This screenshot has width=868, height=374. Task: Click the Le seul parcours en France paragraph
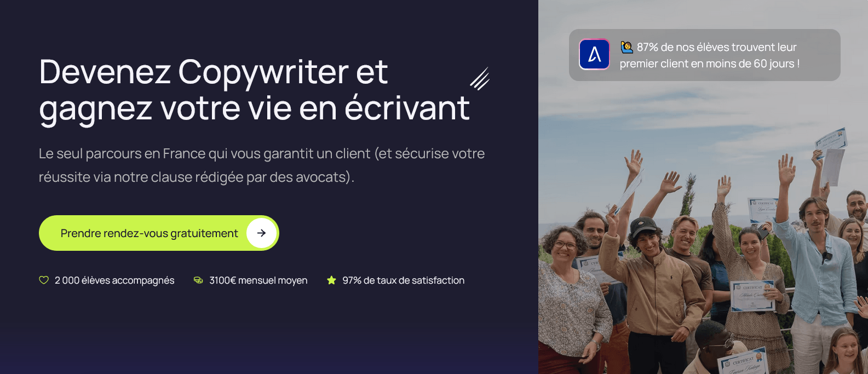(x=262, y=165)
